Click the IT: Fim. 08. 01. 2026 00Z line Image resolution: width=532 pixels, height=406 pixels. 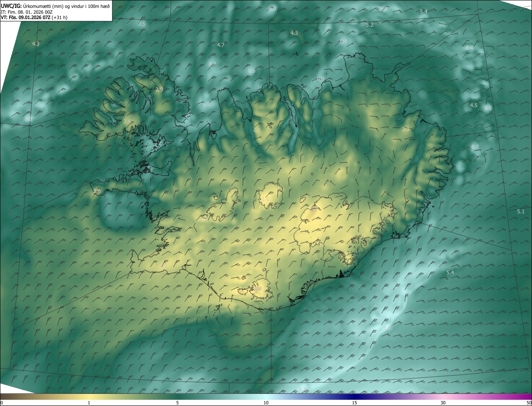pos(27,12)
